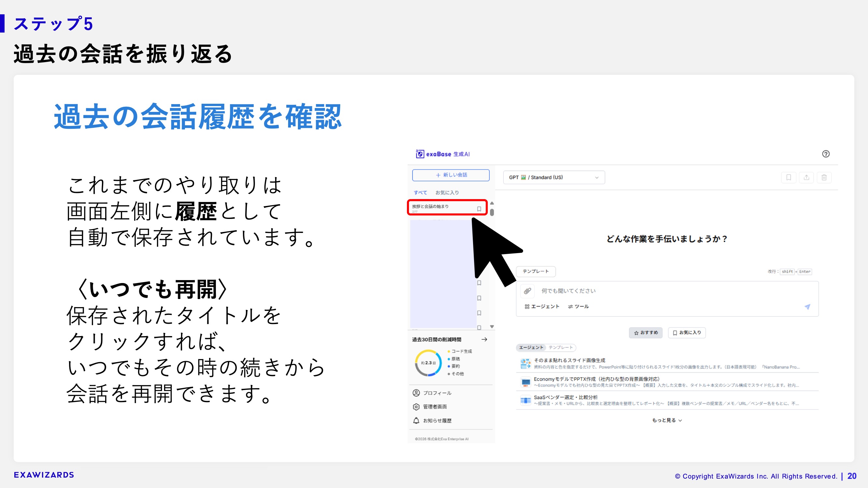The width and height of the screenshot is (868, 488).
Task: Open SaaSベンダー選定・比較分析 agent
Action: click(667, 400)
